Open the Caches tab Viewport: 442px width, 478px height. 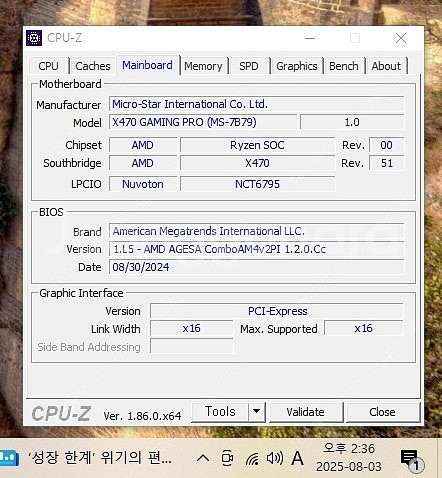click(93, 66)
